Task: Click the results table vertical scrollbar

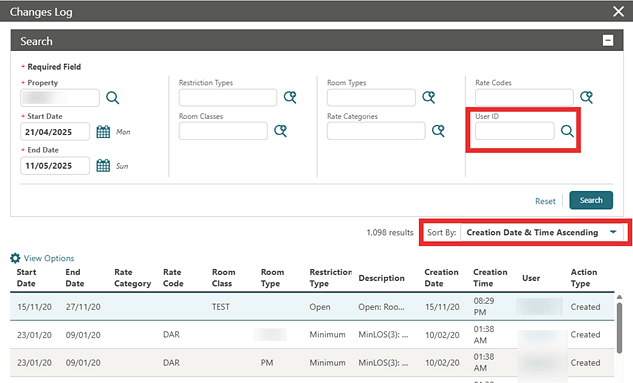Action: (x=620, y=327)
